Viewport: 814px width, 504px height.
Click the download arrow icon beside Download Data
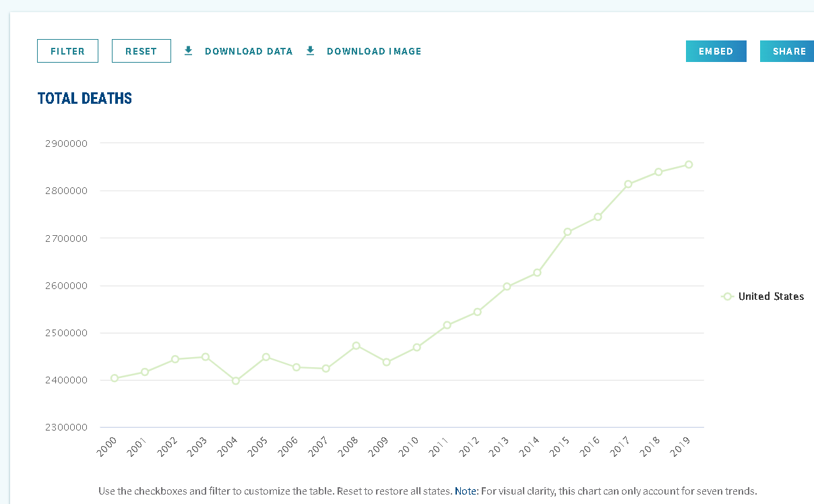(189, 51)
